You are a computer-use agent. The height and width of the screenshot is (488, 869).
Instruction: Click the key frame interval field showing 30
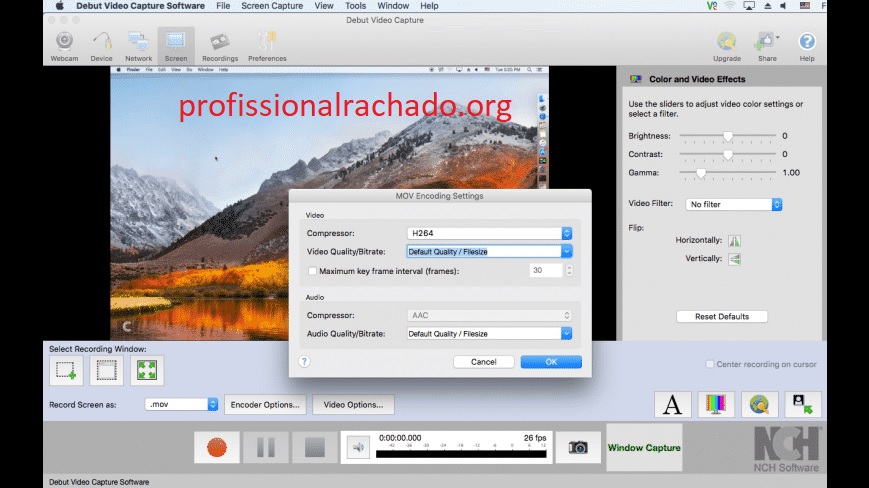click(546, 270)
